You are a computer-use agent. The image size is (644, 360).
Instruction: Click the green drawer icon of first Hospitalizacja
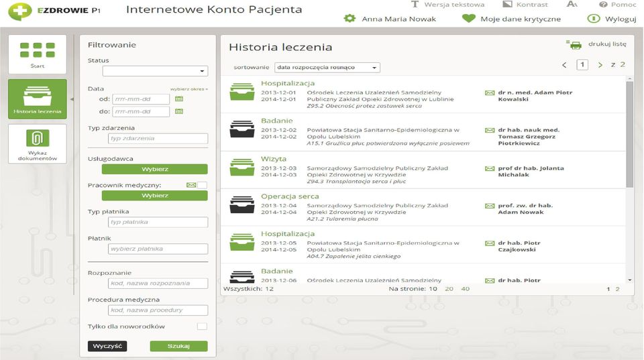click(x=242, y=92)
